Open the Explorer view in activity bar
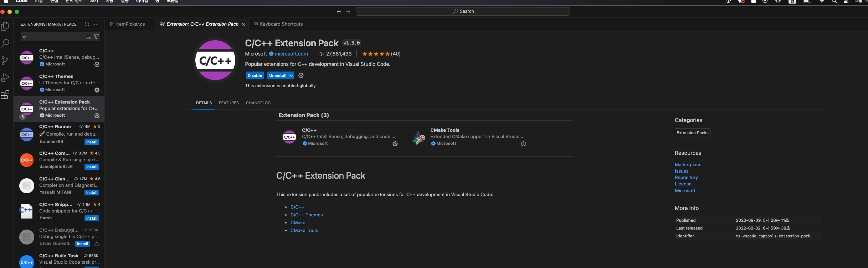Screen dimensions: 868x268 5,26
